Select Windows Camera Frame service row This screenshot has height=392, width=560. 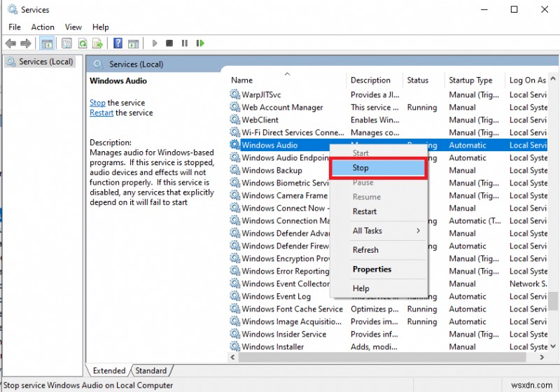point(388,195)
